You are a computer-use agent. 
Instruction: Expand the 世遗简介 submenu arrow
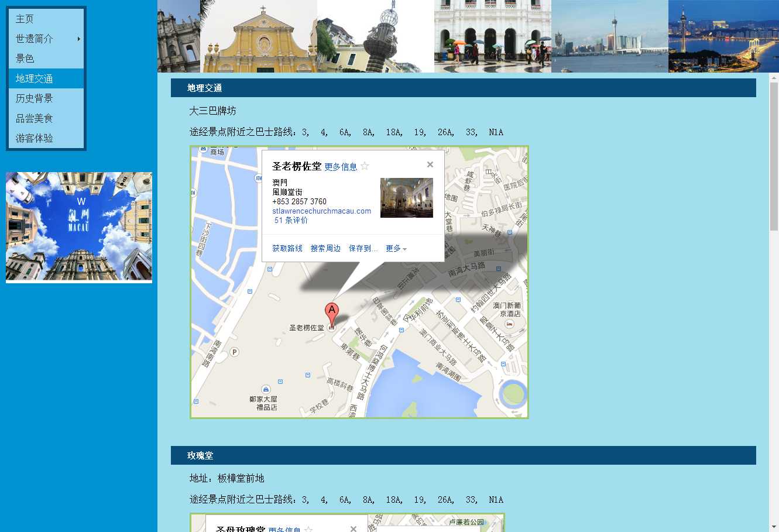(78, 39)
